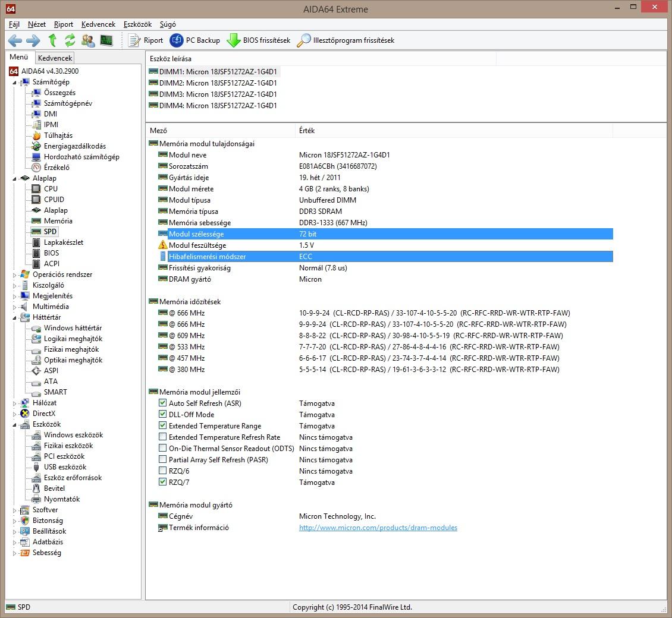This screenshot has width=672, height=618.
Task: Select DIMM3 Micron device row
Action: 213,94
